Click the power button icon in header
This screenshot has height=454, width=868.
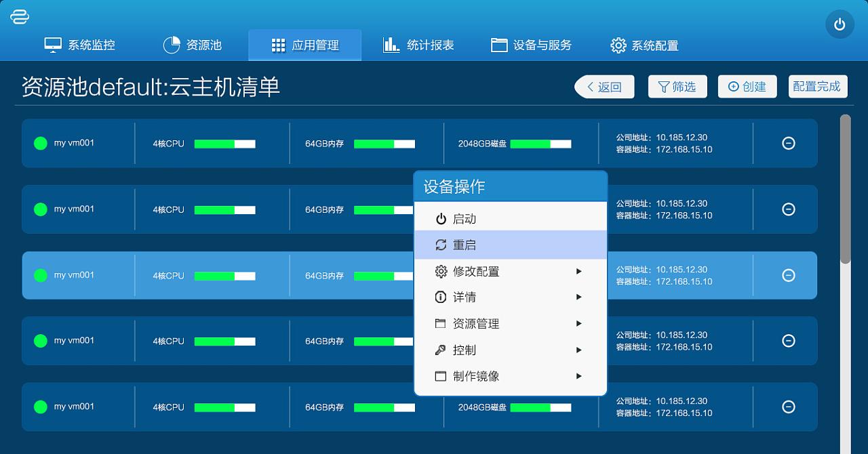pos(840,24)
